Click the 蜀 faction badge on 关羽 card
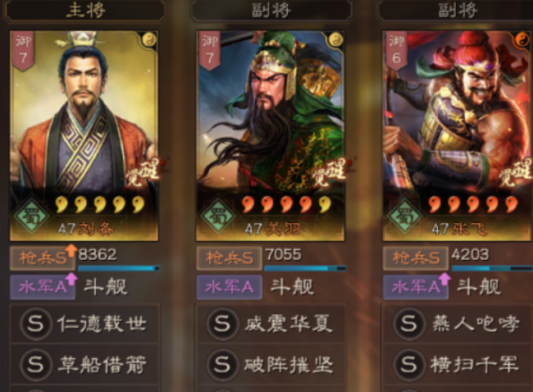This screenshot has width=533, height=392. 218,215
